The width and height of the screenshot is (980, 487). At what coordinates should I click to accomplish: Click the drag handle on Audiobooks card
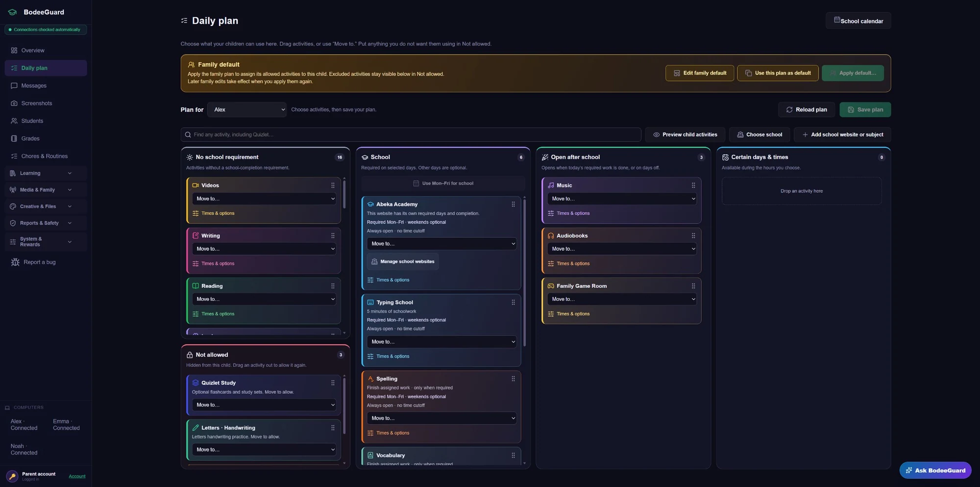tap(693, 236)
